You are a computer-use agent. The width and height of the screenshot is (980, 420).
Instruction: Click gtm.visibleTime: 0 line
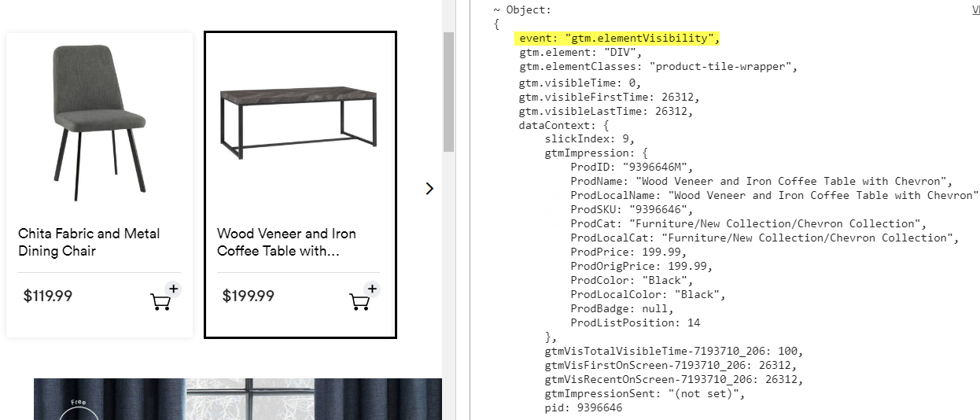tap(581, 82)
